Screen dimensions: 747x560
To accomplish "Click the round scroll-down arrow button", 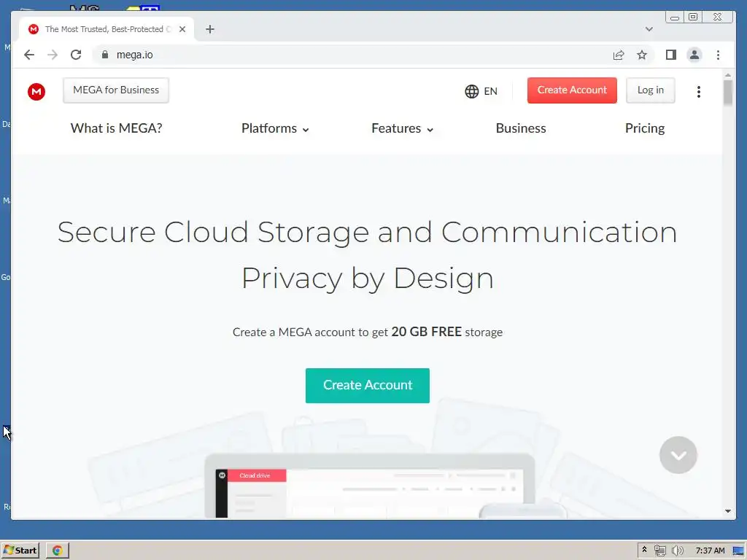I will (678, 455).
